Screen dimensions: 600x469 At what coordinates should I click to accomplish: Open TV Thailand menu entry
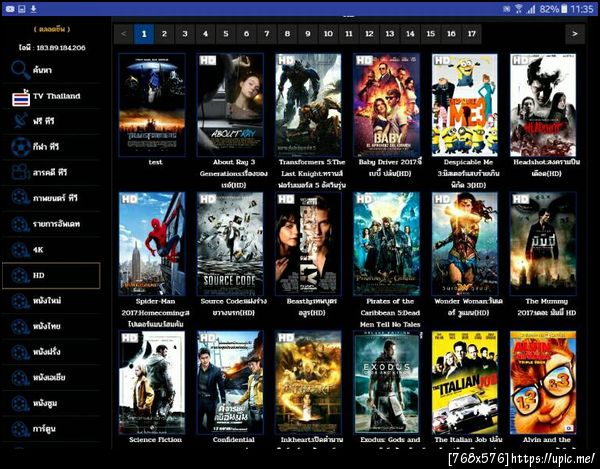click(x=51, y=96)
